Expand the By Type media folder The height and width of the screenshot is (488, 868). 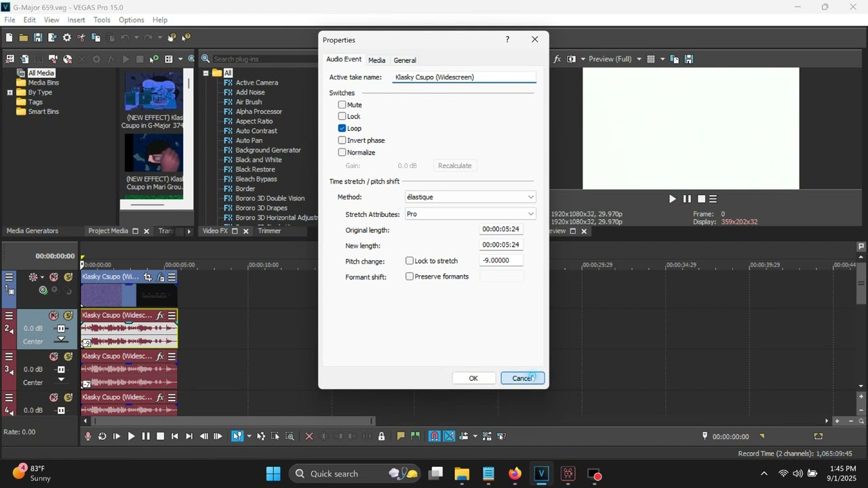click(10, 92)
